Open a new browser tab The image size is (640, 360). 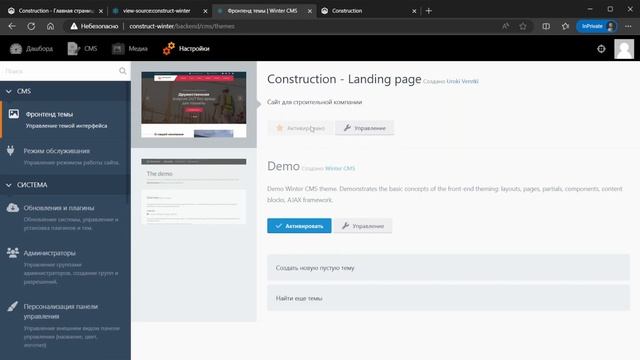click(429, 11)
